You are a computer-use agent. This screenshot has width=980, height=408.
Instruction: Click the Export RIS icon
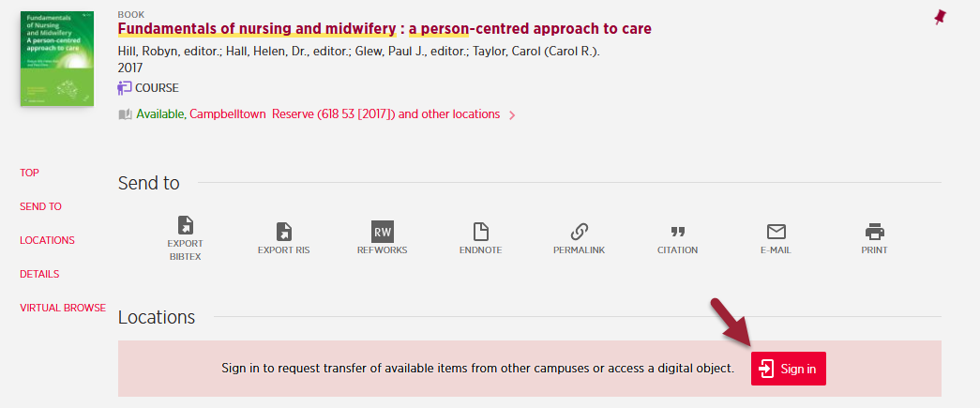[283, 232]
